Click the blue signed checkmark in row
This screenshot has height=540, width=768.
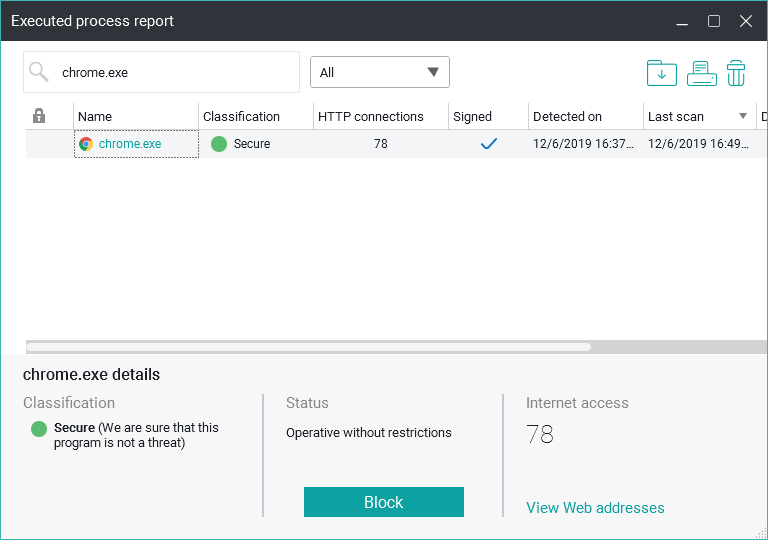click(489, 144)
